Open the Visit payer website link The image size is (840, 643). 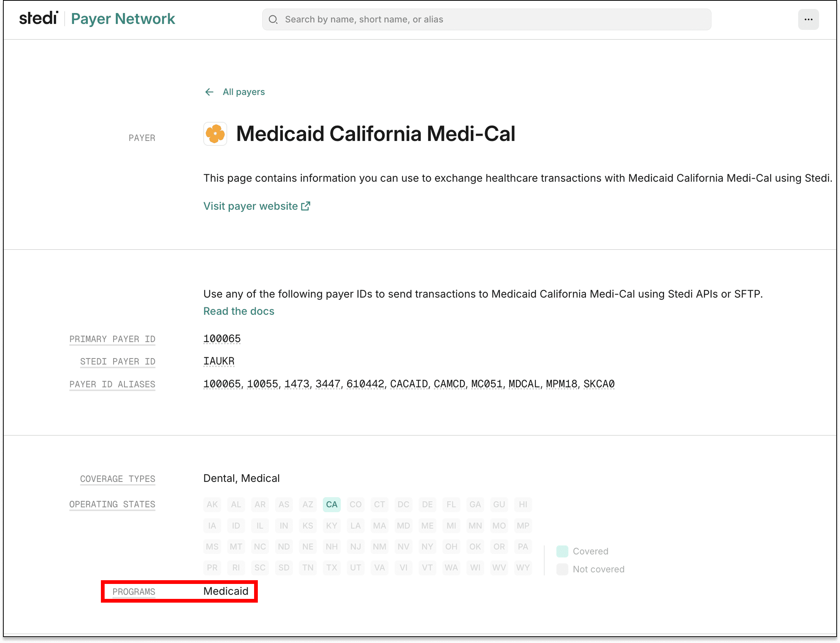[x=251, y=206]
